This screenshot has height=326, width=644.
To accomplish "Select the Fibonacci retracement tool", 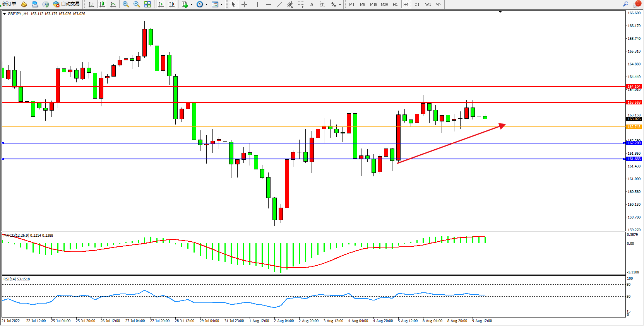I will pos(301,4).
